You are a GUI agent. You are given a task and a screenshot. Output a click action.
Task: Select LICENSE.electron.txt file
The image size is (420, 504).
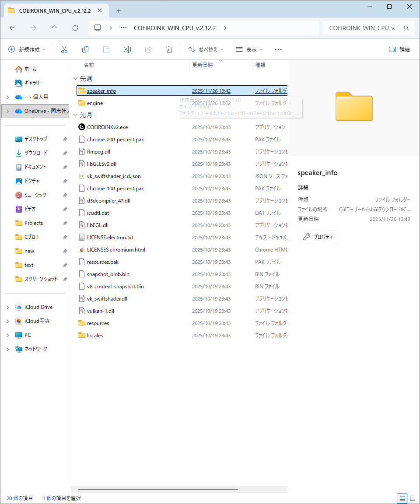pyautogui.click(x=182, y=238)
